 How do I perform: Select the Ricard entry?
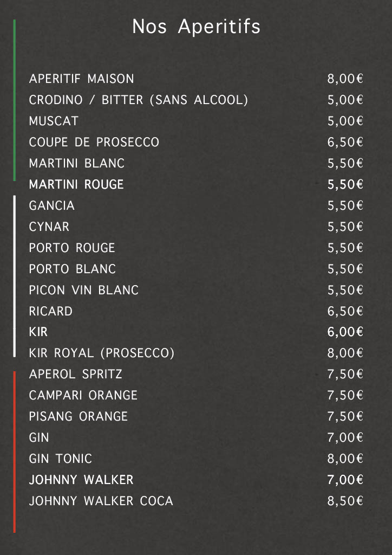(x=50, y=312)
